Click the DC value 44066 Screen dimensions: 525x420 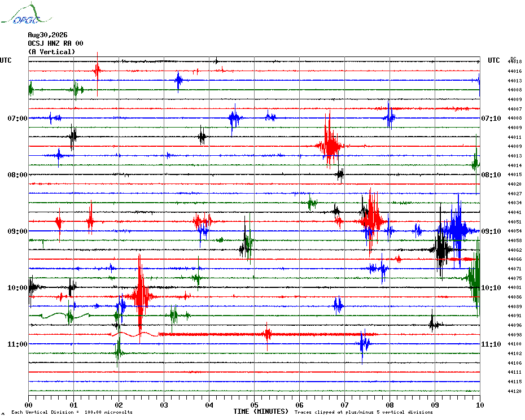click(x=515, y=259)
